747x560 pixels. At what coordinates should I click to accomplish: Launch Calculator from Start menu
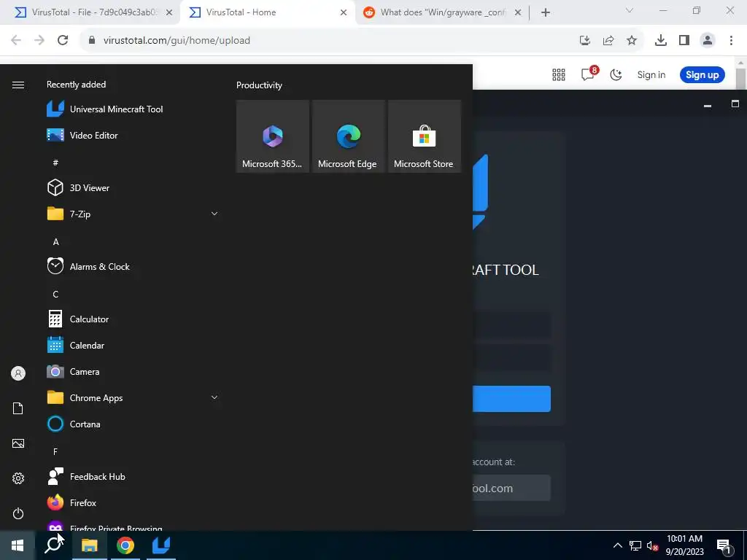77,319
